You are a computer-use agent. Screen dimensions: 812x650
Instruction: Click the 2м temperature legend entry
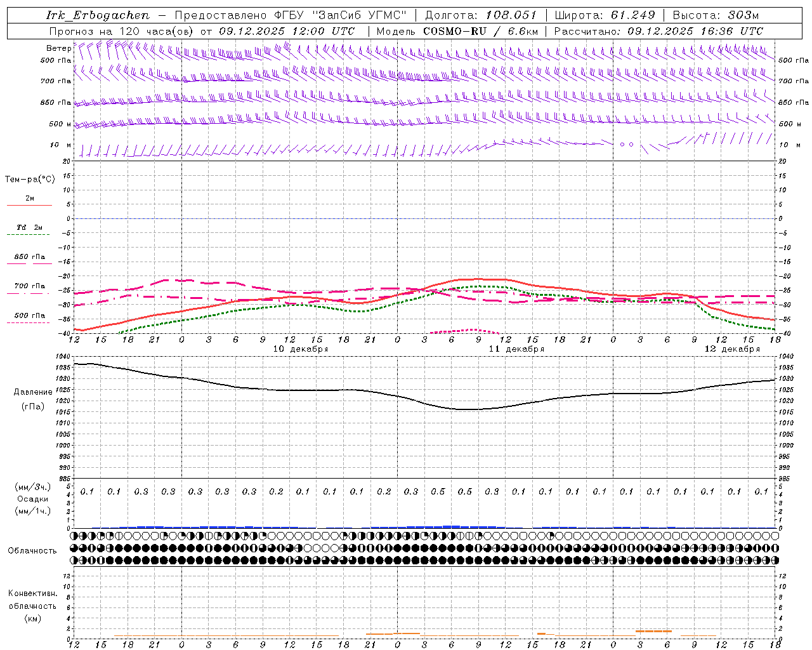click(30, 201)
